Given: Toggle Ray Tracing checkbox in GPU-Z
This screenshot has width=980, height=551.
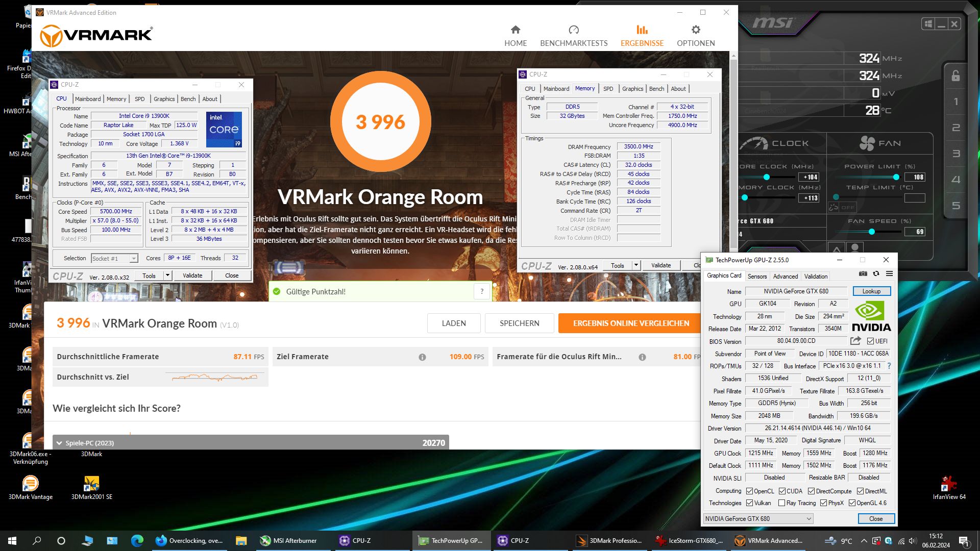Looking at the screenshot, I should click(781, 503).
